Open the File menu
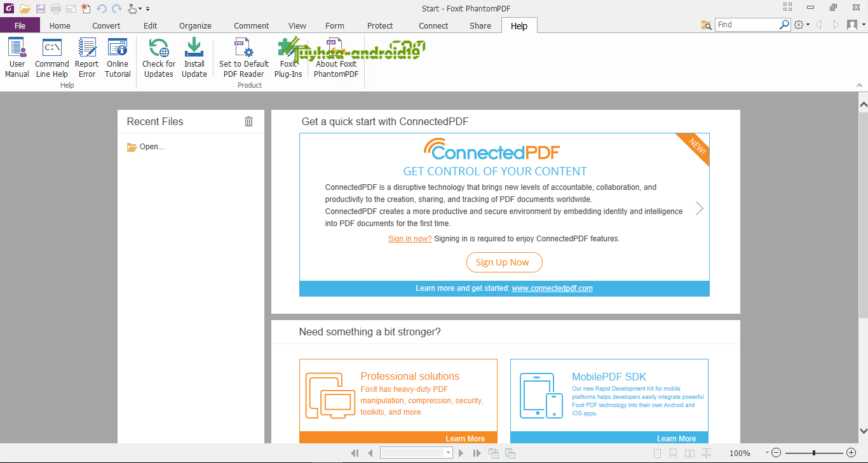This screenshot has width=868, height=463. click(20, 25)
